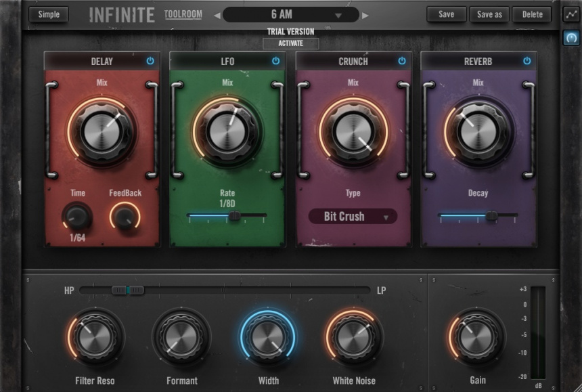This screenshot has height=392, width=582.
Task: Advance to next preset with right arrow
Action: (365, 14)
